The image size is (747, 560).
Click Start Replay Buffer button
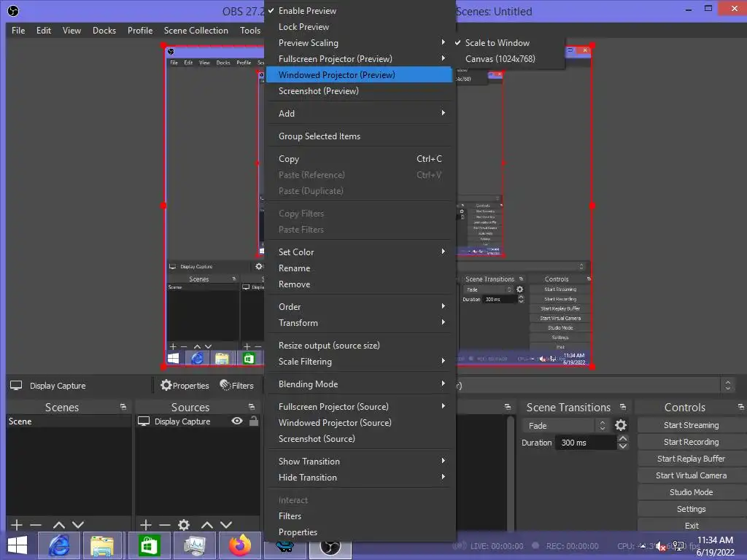692,459
